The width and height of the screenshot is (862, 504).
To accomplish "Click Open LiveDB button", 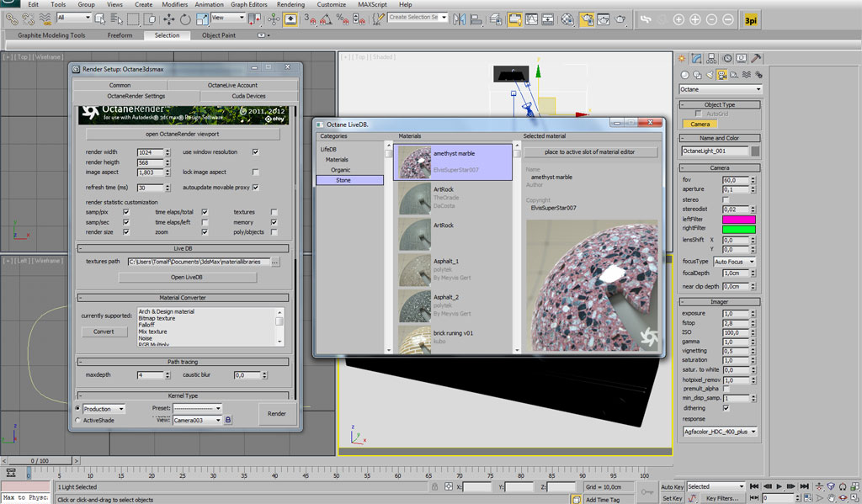I will pos(187,277).
